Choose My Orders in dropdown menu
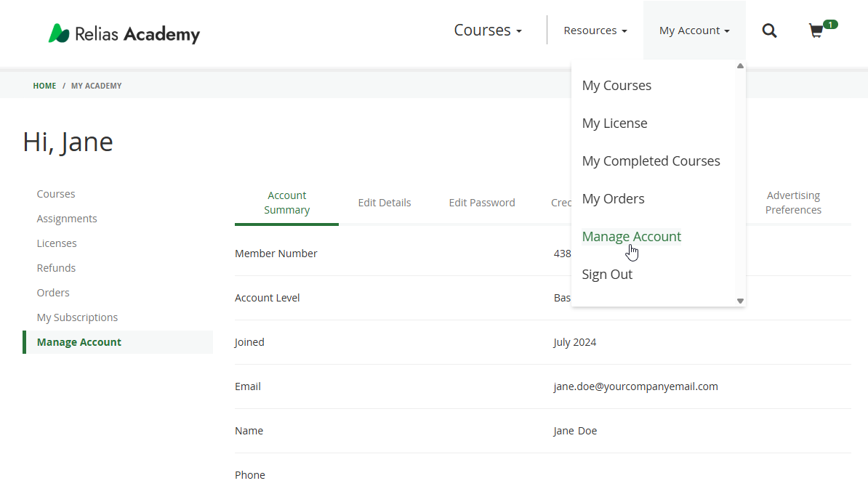Screen dimensions: 868x486 (613, 198)
